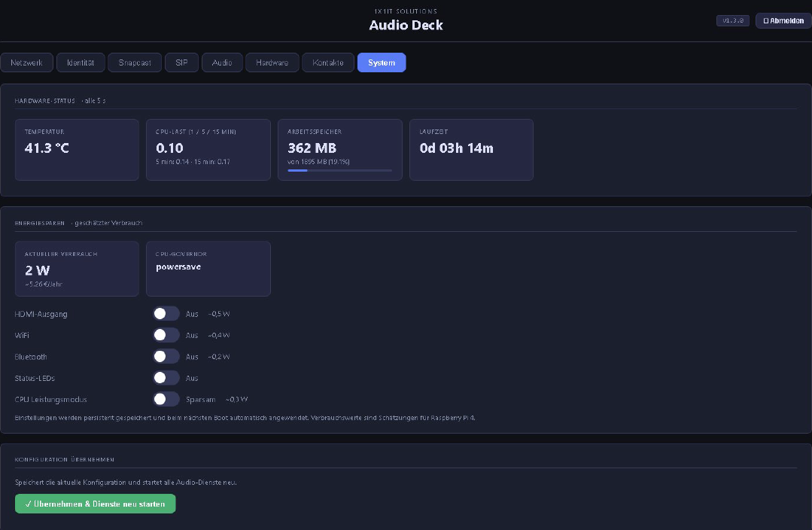The image size is (812, 530).
Task: Click the v1.3.2 version badge
Action: click(732, 20)
